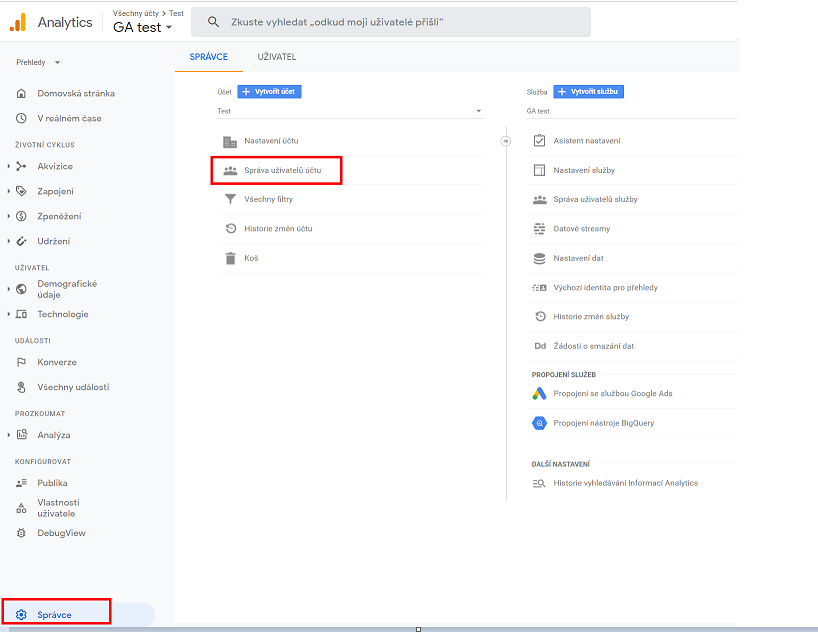
Task: Click the search input field
Action: (x=391, y=22)
